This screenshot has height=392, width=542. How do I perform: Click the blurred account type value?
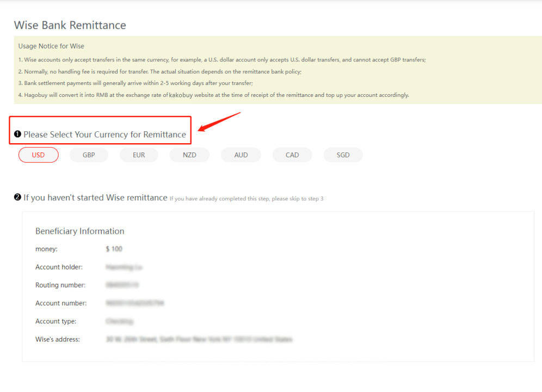(119, 321)
